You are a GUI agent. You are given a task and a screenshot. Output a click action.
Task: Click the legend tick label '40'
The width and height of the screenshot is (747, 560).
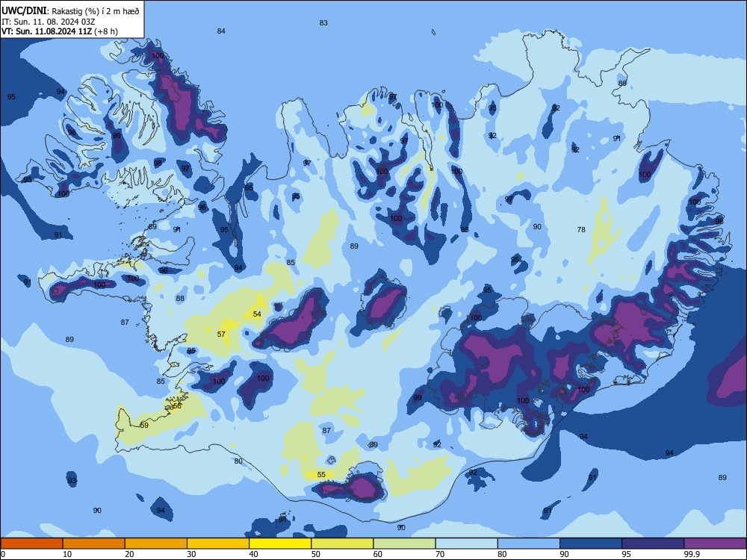click(x=253, y=554)
